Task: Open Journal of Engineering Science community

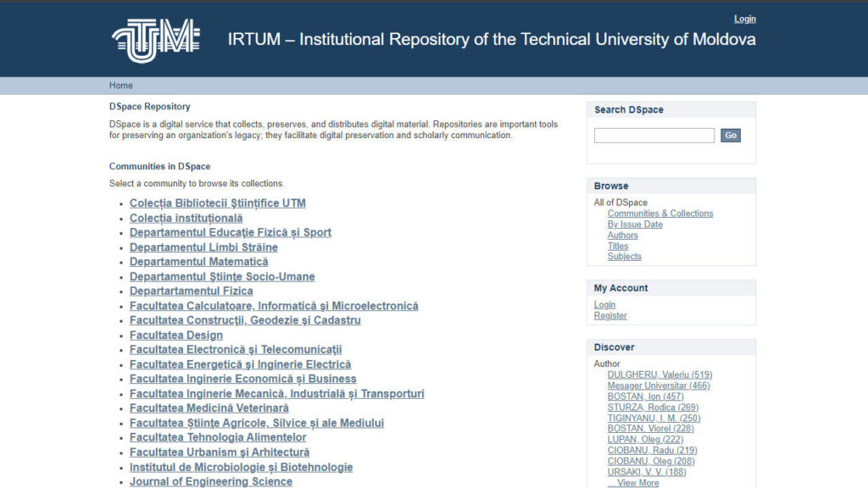Action: 211,481
